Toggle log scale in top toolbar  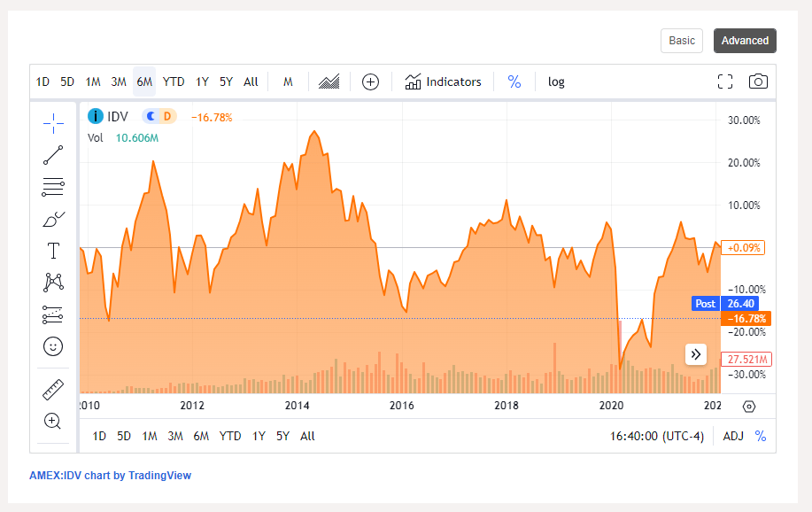[x=556, y=81]
